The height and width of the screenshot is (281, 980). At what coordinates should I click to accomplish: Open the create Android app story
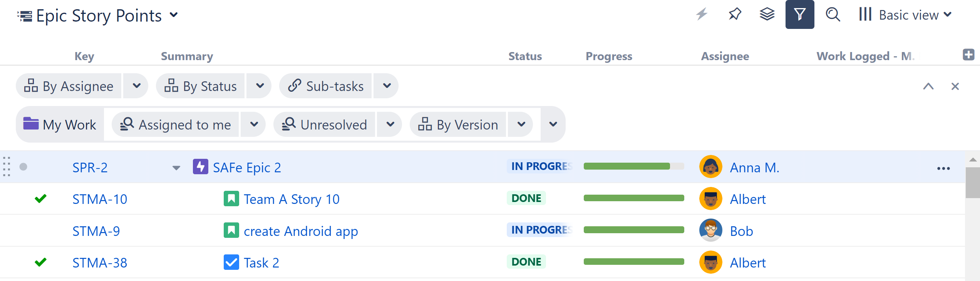point(300,231)
